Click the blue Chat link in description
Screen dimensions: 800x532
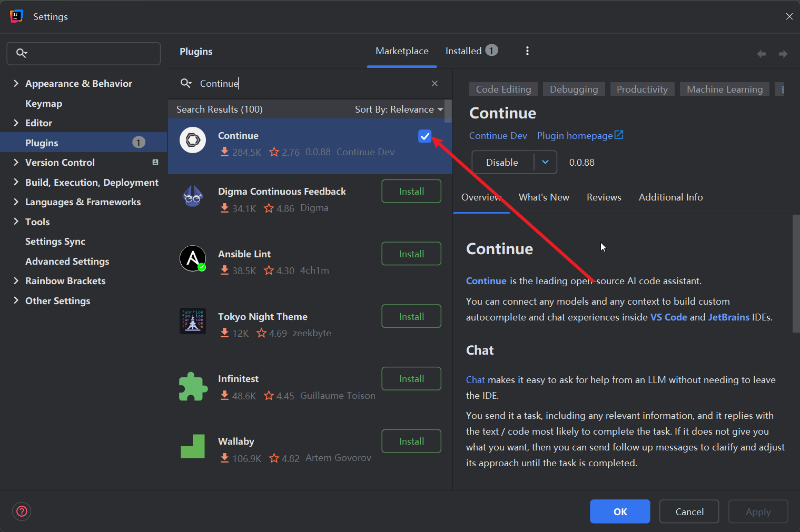475,380
